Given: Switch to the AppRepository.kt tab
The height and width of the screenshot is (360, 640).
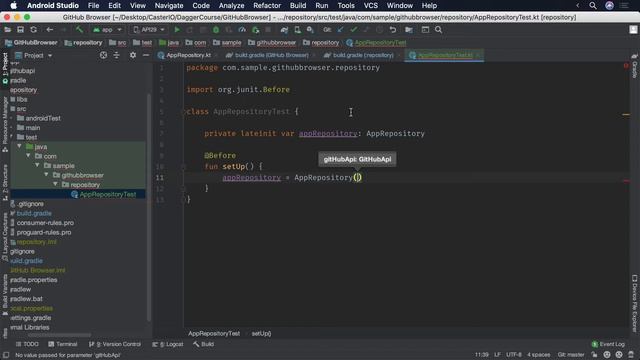Looking at the screenshot, I should (x=184, y=55).
